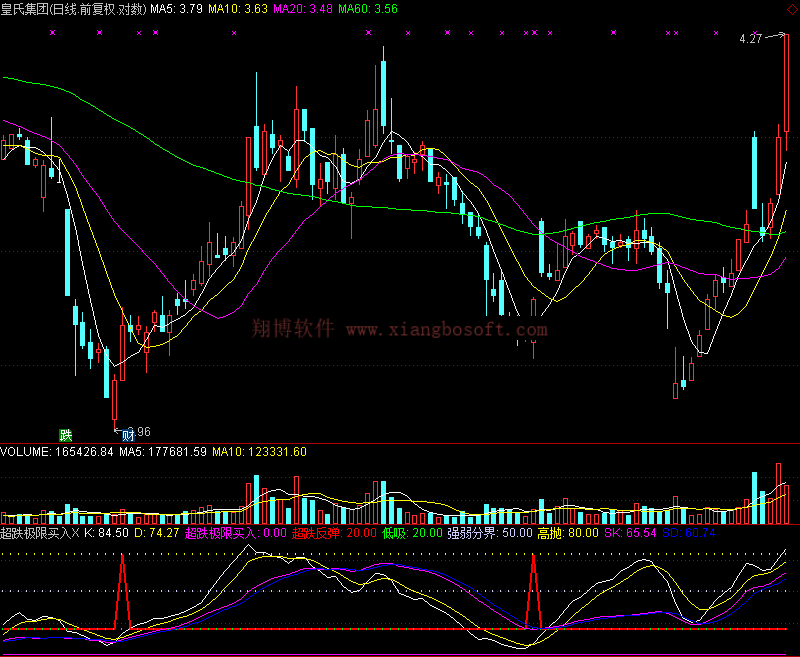Click the volume MA10: 123331.60 label
The image size is (800, 657).
(259, 451)
